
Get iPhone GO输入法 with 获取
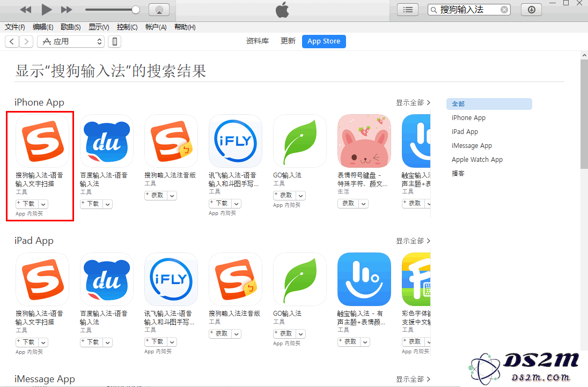pyautogui.click(x=284, y=195)
